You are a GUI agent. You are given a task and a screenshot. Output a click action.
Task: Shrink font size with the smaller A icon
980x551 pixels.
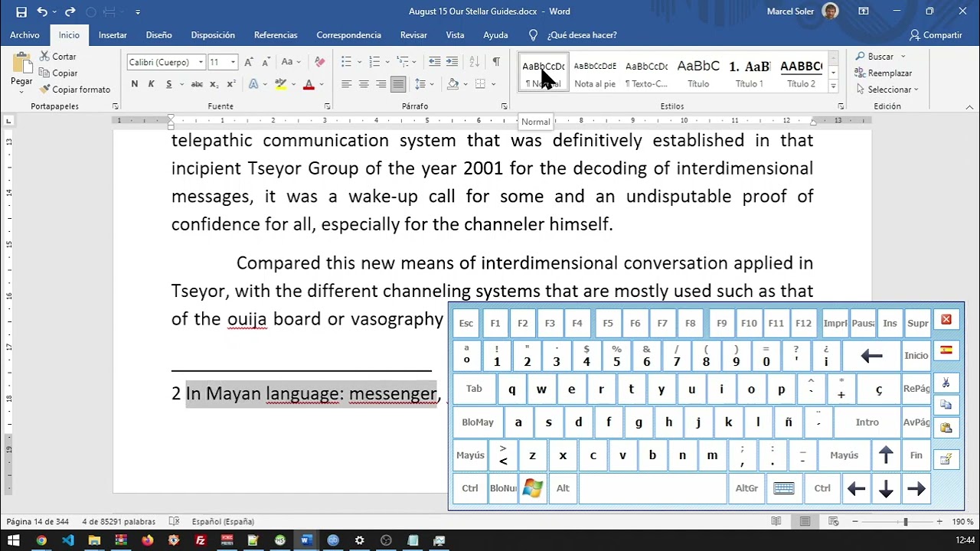265,62
